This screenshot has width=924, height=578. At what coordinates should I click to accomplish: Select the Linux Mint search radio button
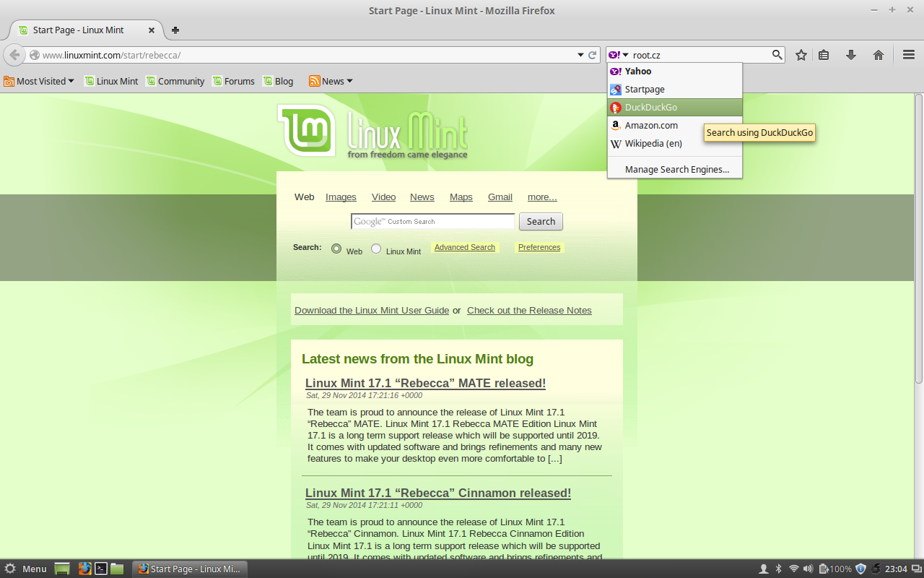pos(376,248)
